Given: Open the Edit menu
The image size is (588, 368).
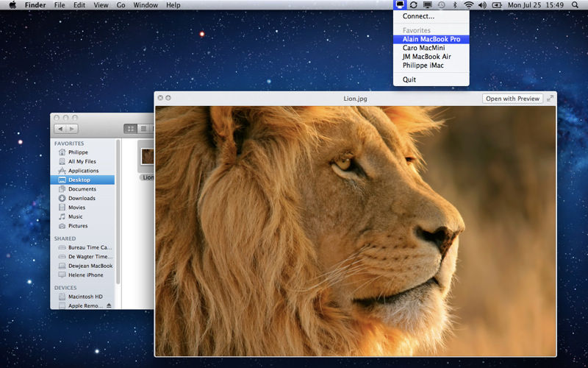Looking at the screenshot, I should [x=79, y=5].
